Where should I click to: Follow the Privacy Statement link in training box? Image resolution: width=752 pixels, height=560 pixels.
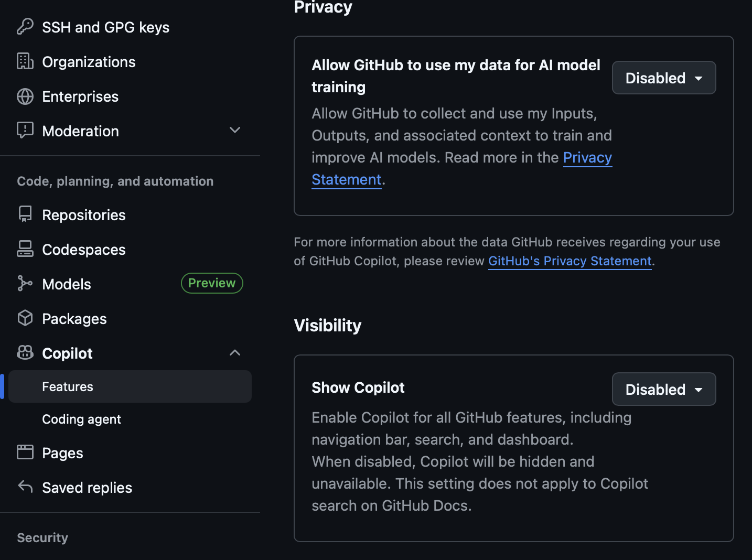[587, 158]
